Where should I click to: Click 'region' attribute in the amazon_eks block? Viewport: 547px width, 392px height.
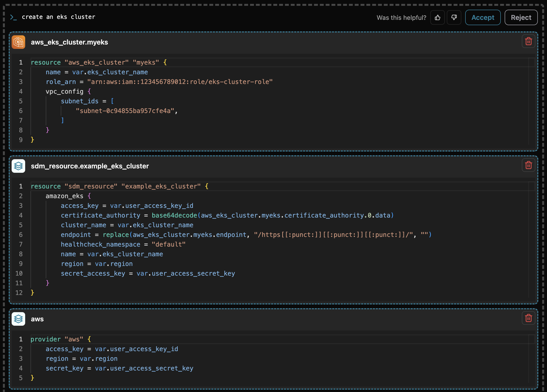pos(72,264)
